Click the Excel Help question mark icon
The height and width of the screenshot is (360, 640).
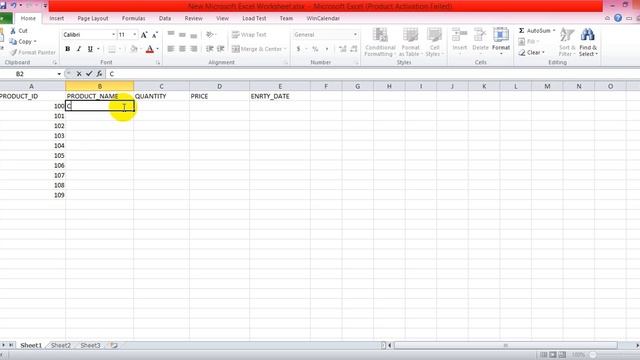pyautogui.click(x=618, y=18)
